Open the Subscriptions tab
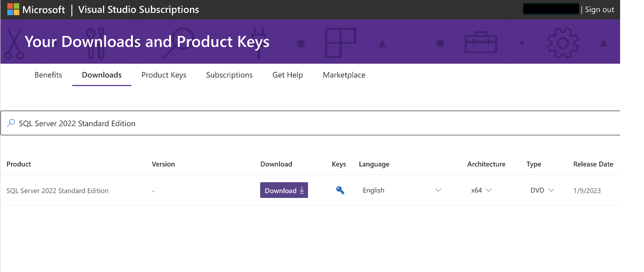The width and height of the screenshot is (644, 272). (229, 75)
